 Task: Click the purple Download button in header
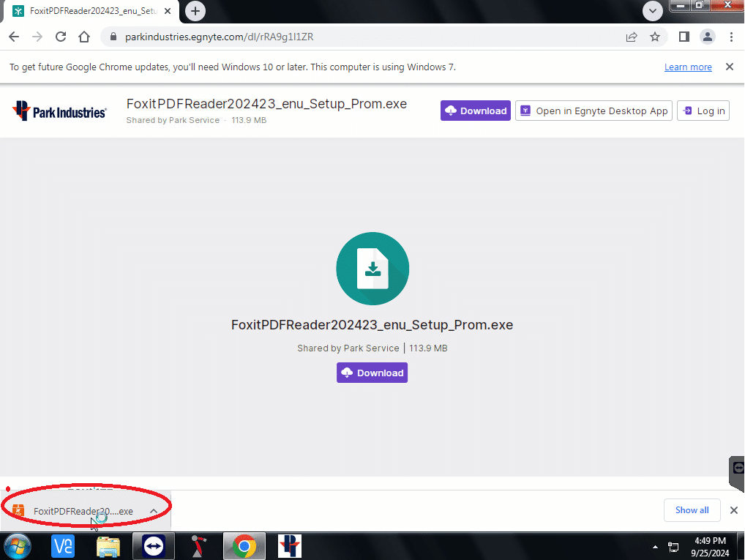[476, 111]
